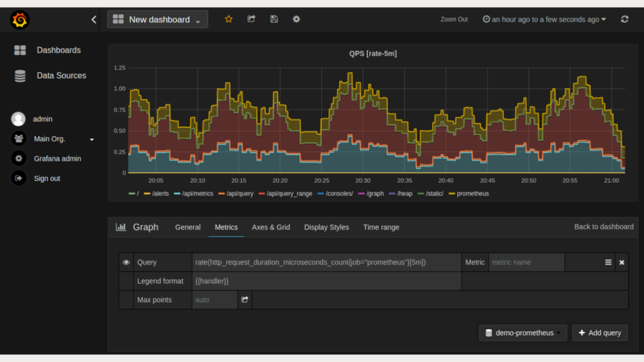Screen dimensions: 644x362
Task: Open the dashboard share icon
Action: pos(251,19)
